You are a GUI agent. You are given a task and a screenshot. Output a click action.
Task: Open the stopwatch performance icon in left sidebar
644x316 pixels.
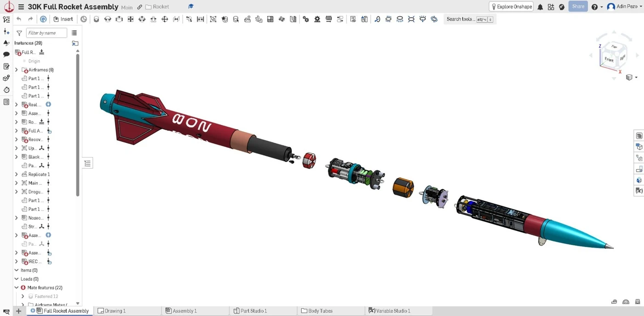6,90
